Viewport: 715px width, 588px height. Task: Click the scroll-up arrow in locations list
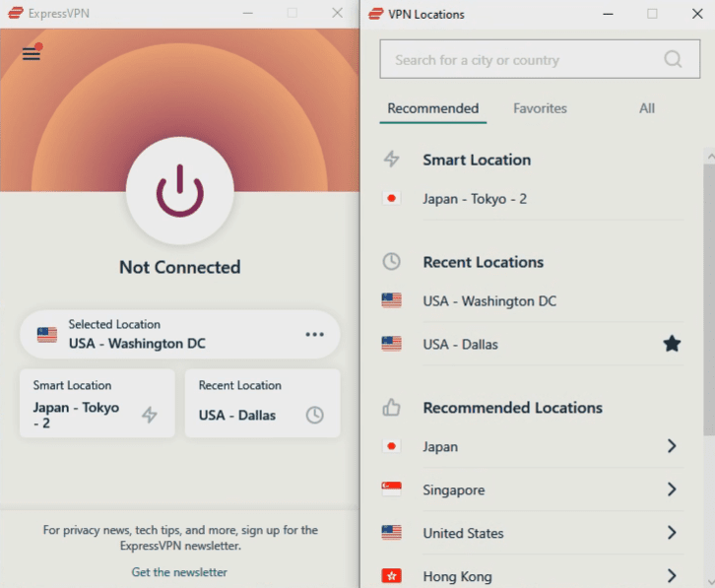coord(710,156)
